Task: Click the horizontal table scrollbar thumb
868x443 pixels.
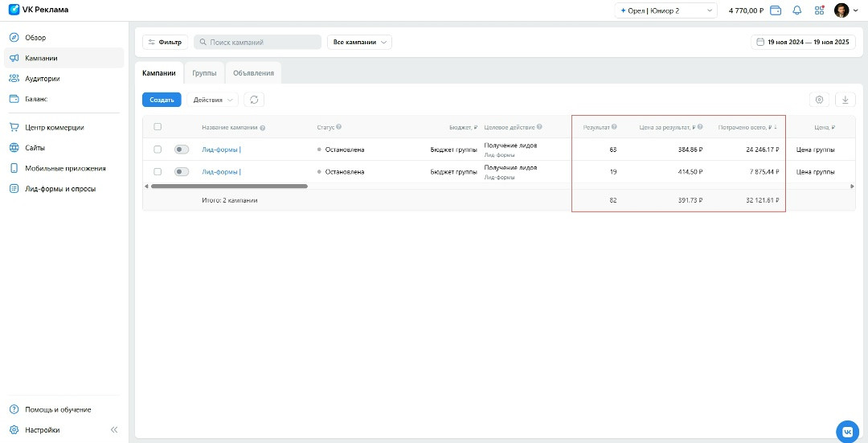Action: coord(229,186)
